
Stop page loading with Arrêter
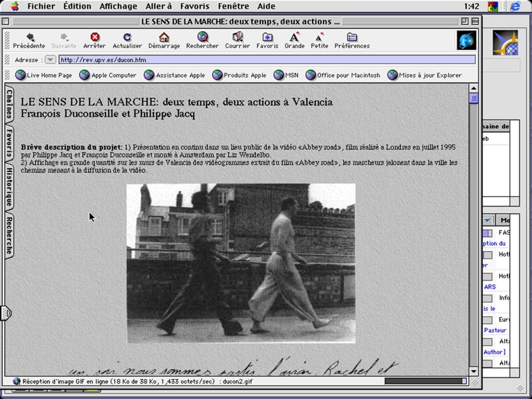coord(95,41)
